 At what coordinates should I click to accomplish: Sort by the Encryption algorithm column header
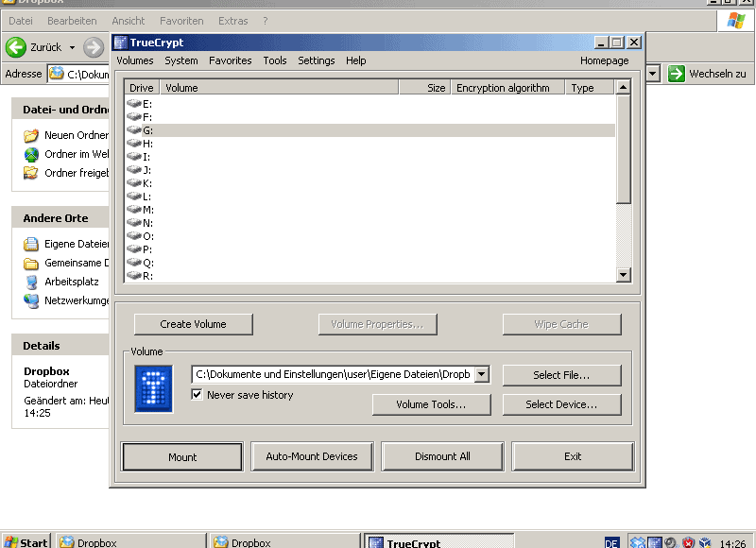coord(507,88)
